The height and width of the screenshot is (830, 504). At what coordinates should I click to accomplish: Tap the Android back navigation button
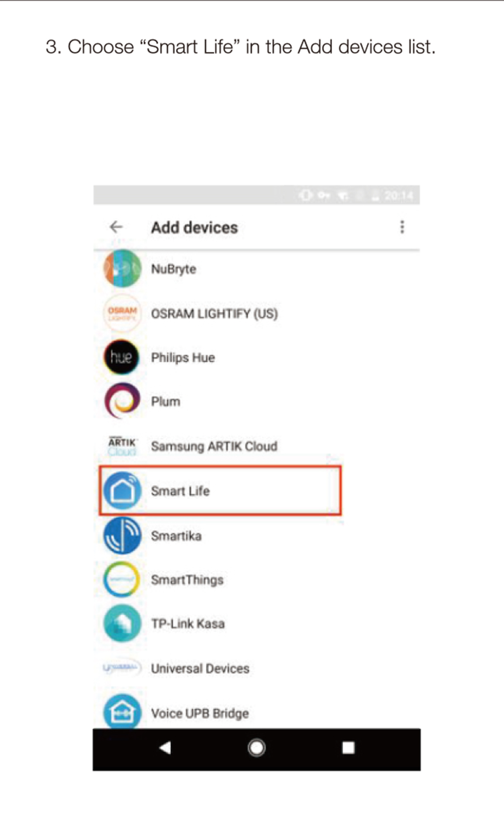click(165, 748)
